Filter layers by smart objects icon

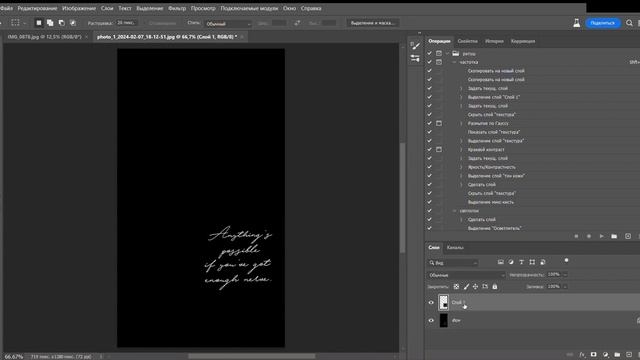[x=542, y=262]
